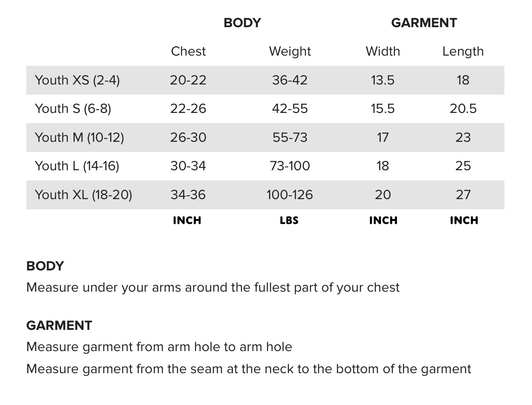This screenshot has width=532, height=405.
Task: Click the Chest column header
Action: click(188, 51)
